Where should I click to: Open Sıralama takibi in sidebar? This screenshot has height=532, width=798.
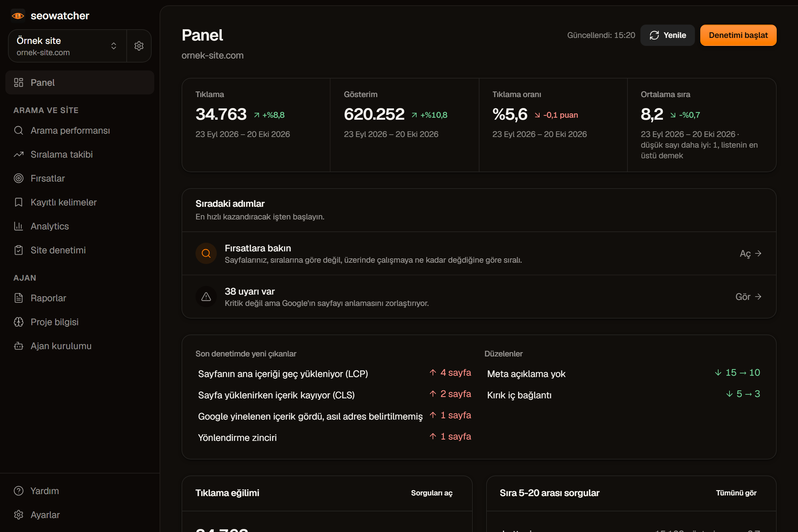point(80,154)
